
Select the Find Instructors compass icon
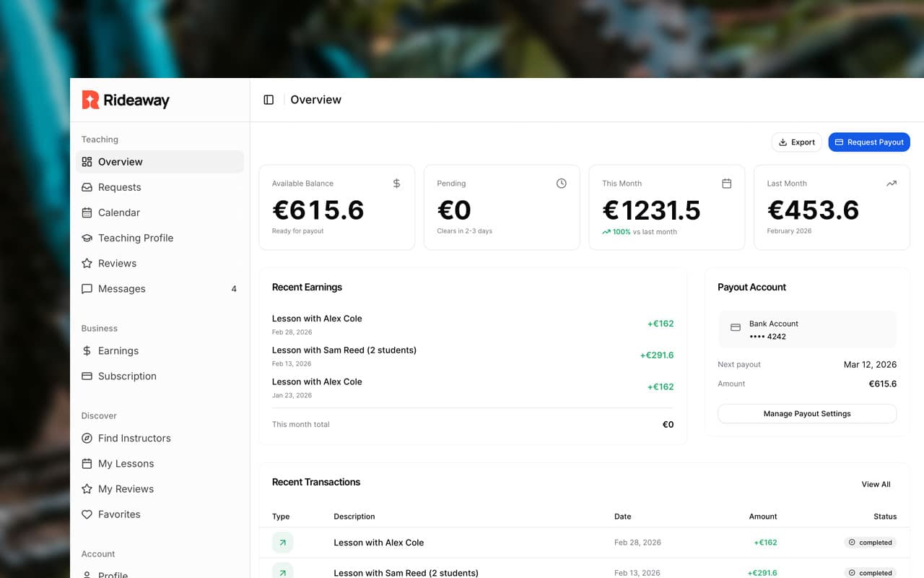click(87, 438)
